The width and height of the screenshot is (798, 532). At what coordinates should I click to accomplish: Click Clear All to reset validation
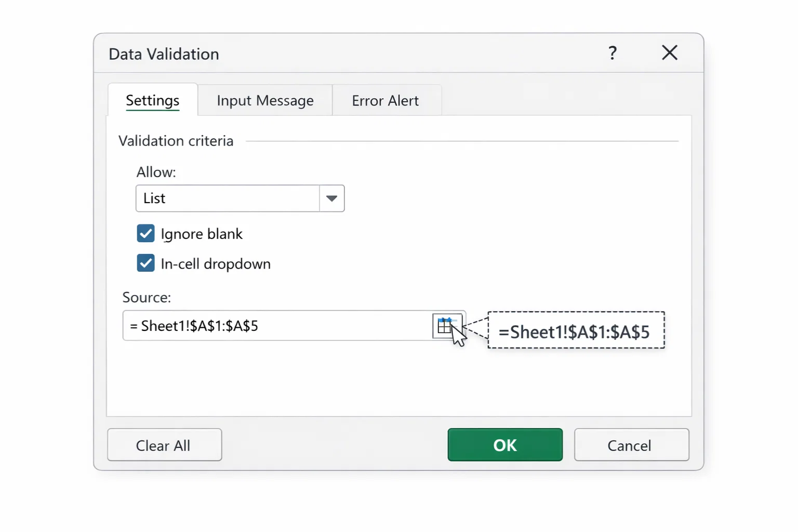(164, 445)
